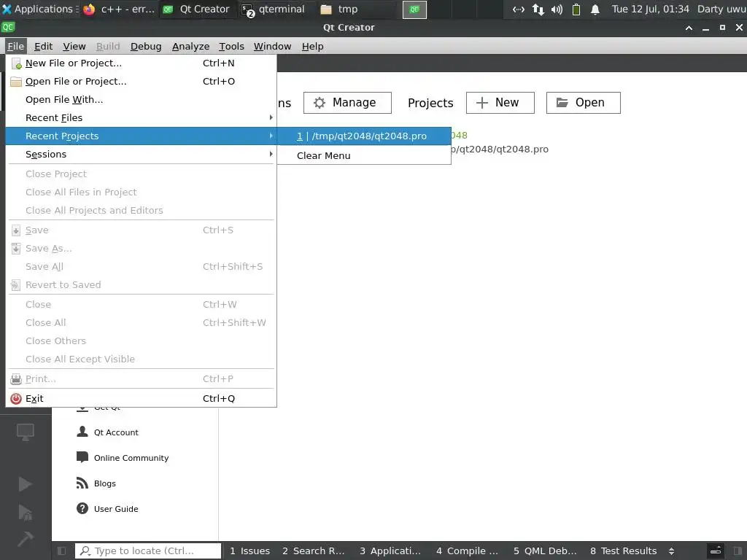This screenshot has width=747, height=560.
Task: Open the Help menu
Action: click(x=312, y=46)
